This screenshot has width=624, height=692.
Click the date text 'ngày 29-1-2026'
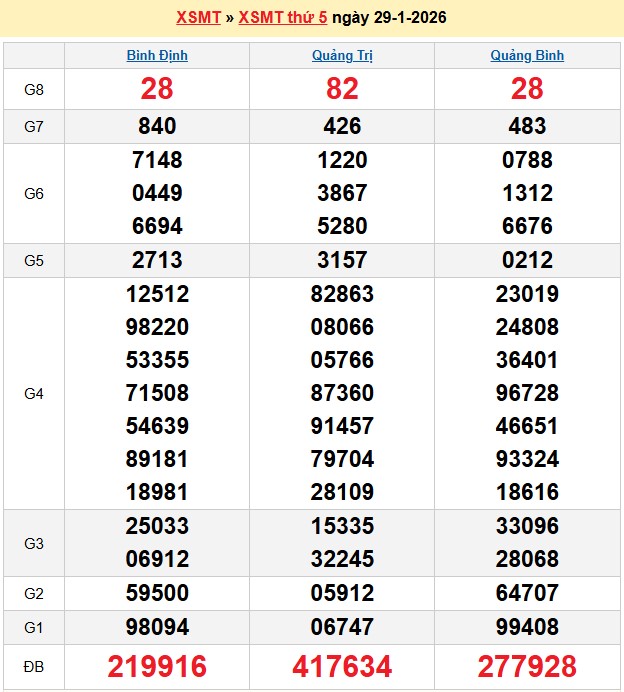coord(389,18)
